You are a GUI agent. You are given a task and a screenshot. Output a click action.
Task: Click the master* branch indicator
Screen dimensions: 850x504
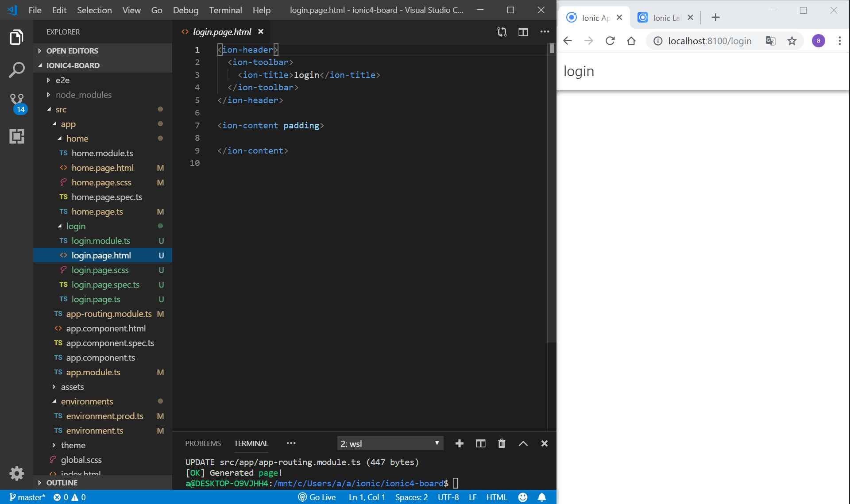(27, 497)
